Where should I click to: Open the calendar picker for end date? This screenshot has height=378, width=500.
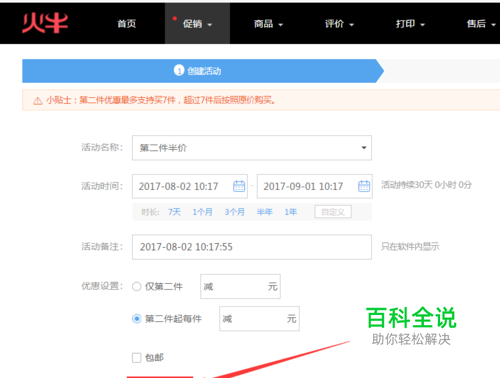click(x=364, y=186)
